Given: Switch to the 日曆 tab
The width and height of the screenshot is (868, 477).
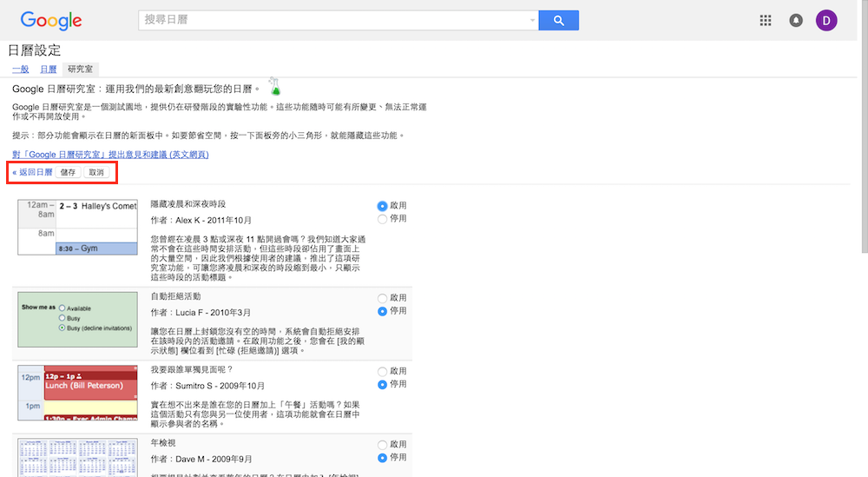Looking at the screenshot, I should pos(48,69).
